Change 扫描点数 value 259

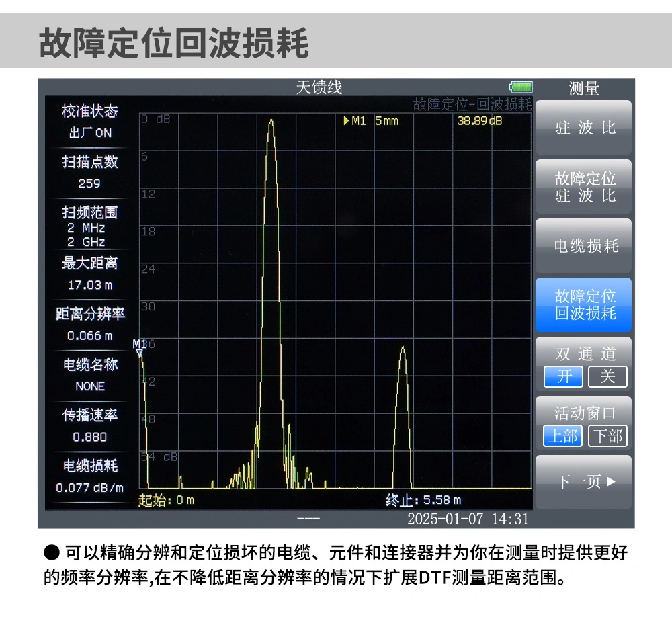(x=89, y=173)
